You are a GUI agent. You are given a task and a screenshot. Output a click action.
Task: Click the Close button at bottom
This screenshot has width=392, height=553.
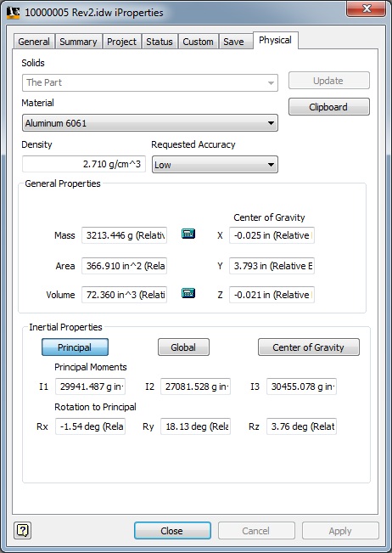point(172,531)
